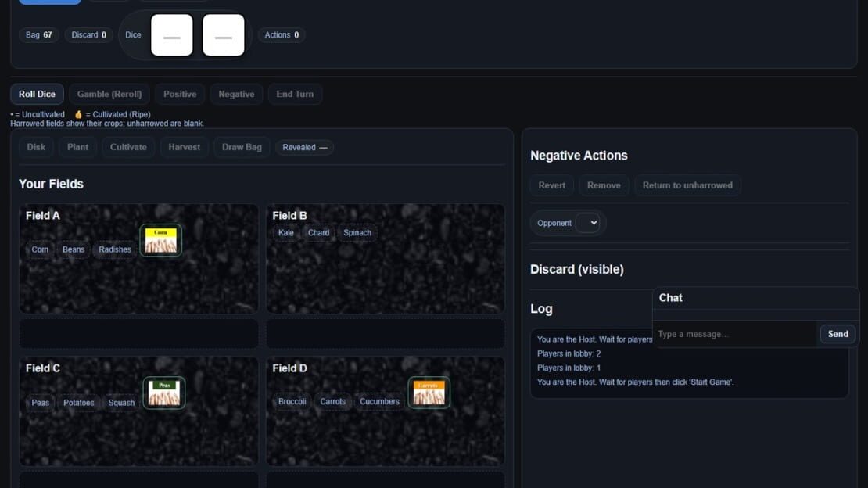Focus the chat message input field
Image resolution: width=868 pixels, height=488 pixels.
[x=734, y=334]
